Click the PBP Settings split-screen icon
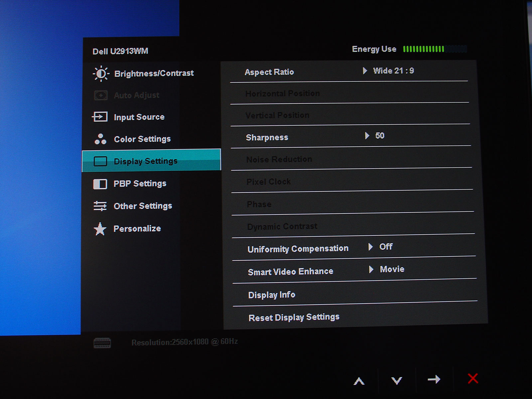Image resolution: width=532 pixels, height=399 pixels. click(100, 184)
